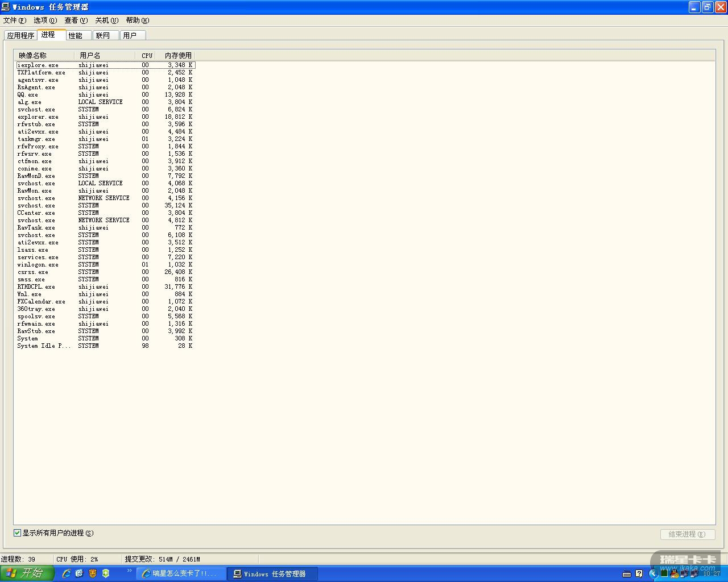Select the explorer.exe process
Screen dimensions: 728x582
click(106, 117)
